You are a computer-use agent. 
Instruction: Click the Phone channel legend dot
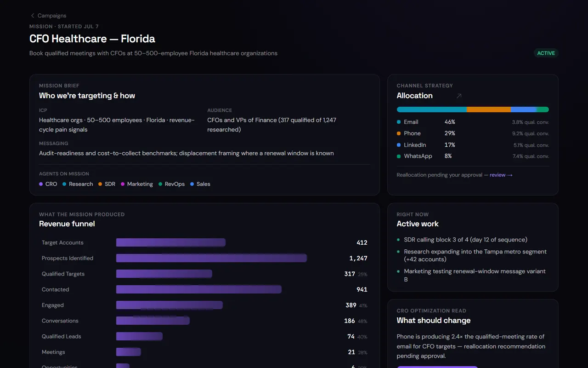coord(399,133)
